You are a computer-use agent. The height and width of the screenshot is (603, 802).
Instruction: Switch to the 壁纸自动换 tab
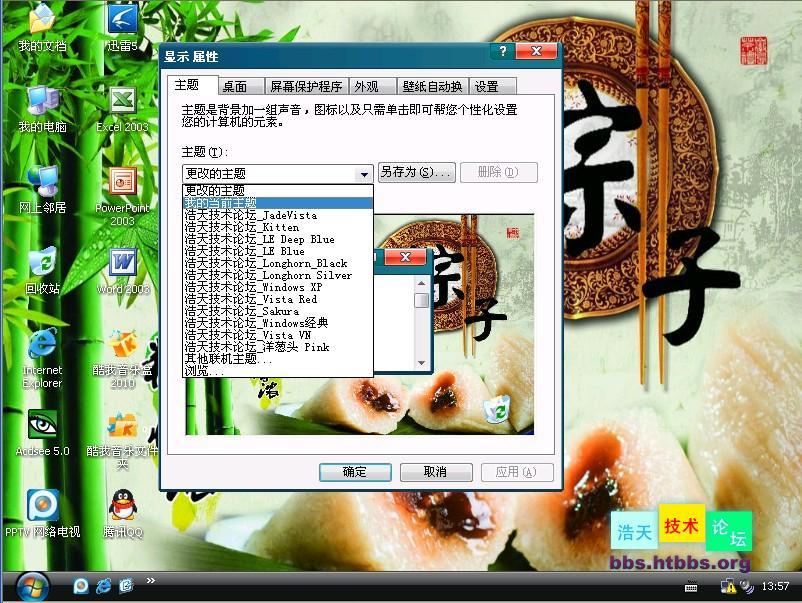(433, 86)
